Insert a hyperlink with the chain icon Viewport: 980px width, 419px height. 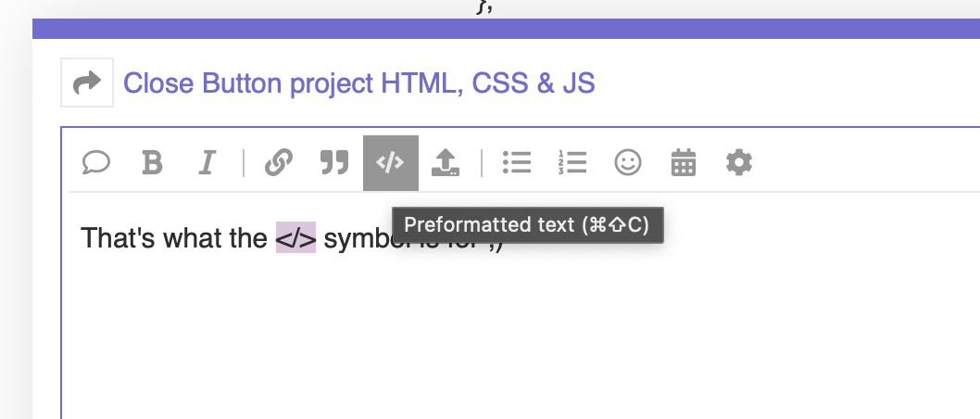278,164
